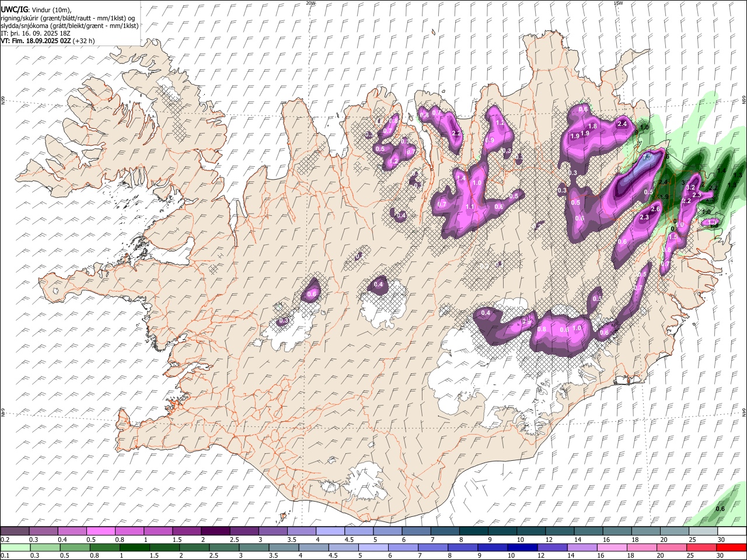Viewport: 747px width, 560px height.
Task: Click the dark plum 0.2 swatch starting the top legend row
Action: 15,531
